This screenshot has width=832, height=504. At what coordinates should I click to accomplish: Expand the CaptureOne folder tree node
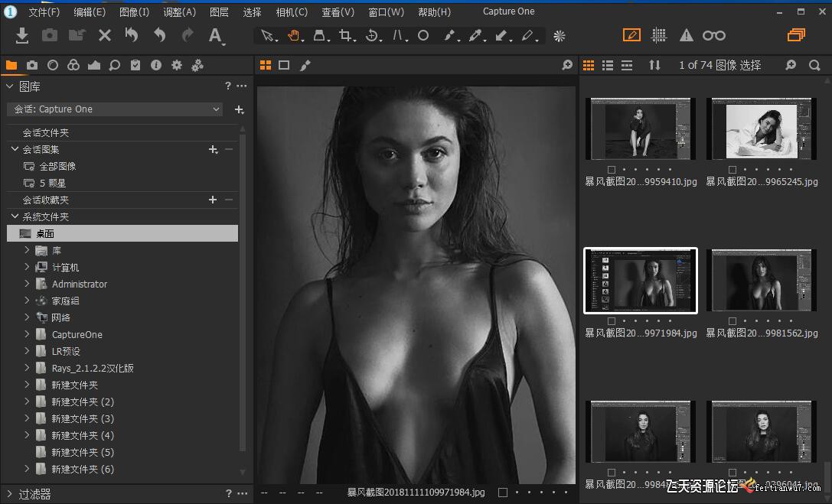(x=27, y=334)
